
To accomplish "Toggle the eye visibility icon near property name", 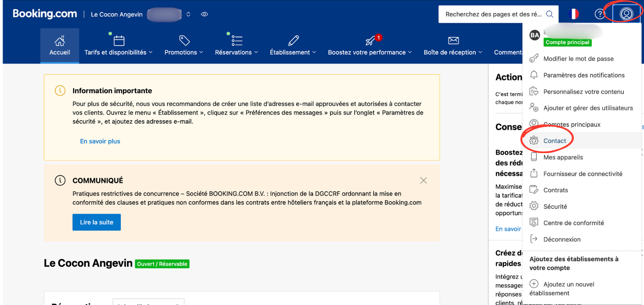I will coord(204,14).
